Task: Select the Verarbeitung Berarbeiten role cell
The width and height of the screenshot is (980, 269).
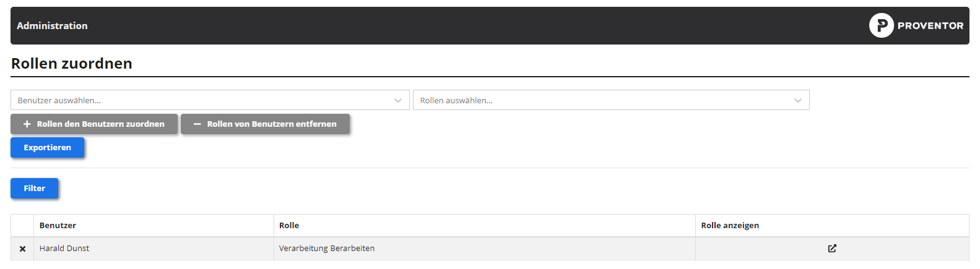Action: coord(327,249)
